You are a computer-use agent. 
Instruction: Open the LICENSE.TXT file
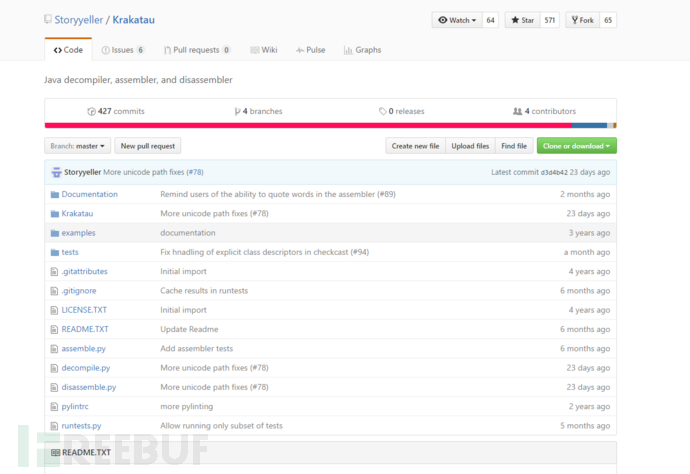coord(84,310)
